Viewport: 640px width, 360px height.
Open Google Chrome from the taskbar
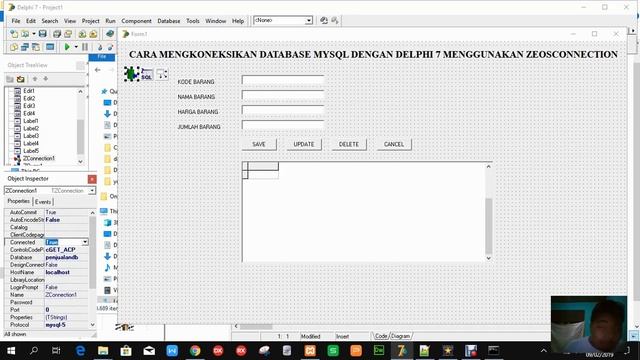[195, 351]
